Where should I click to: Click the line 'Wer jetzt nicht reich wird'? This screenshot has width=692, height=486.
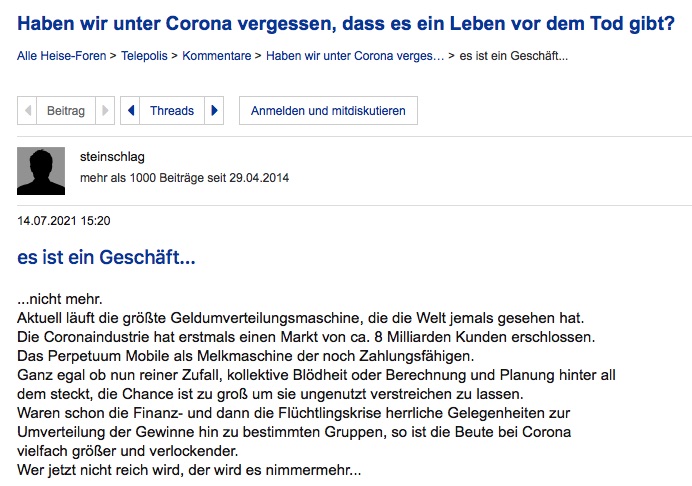[189, 470]
